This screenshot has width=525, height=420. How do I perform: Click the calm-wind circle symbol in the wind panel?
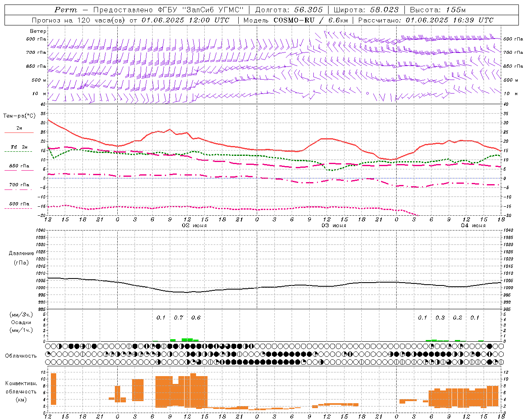pyautogui.click(x=367, y=94)
